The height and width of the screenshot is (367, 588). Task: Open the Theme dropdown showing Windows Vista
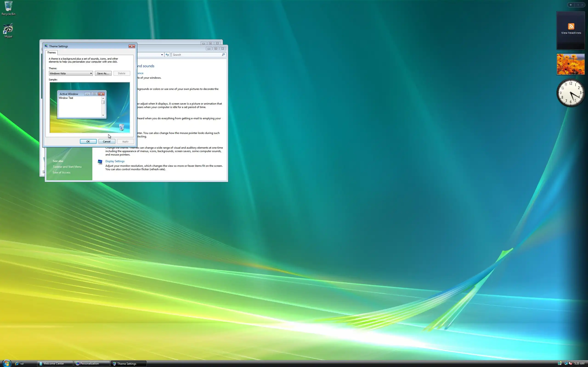(x=71, y=73)
